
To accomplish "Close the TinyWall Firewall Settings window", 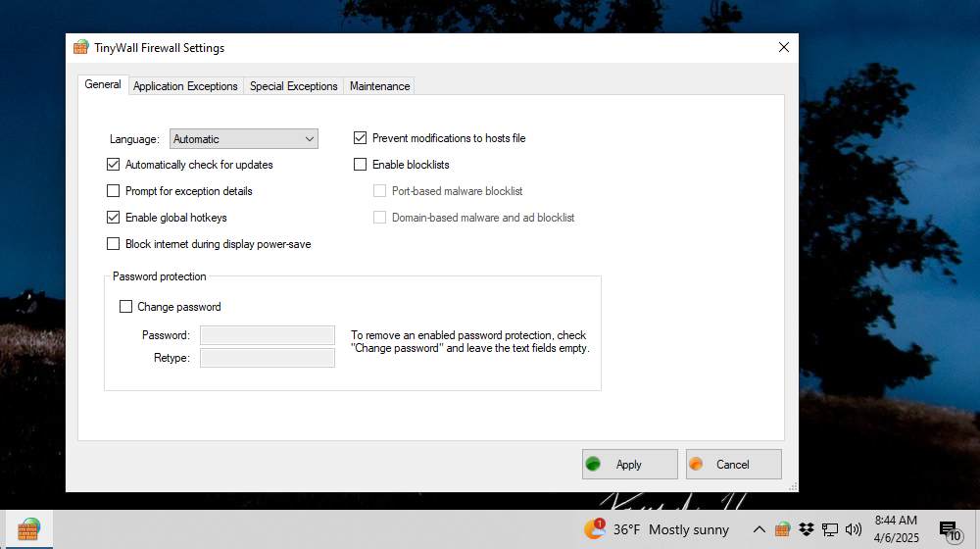I will tap(784, 47).
